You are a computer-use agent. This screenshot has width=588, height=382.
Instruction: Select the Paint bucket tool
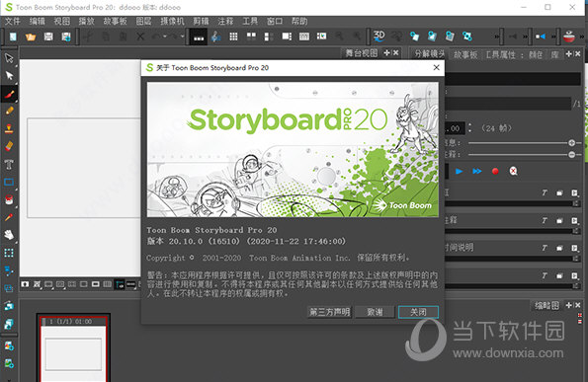click(x=9, y=199)
